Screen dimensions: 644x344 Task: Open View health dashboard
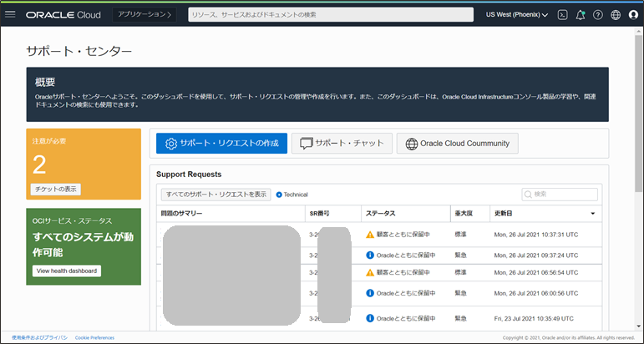click(x=67, y=271)
